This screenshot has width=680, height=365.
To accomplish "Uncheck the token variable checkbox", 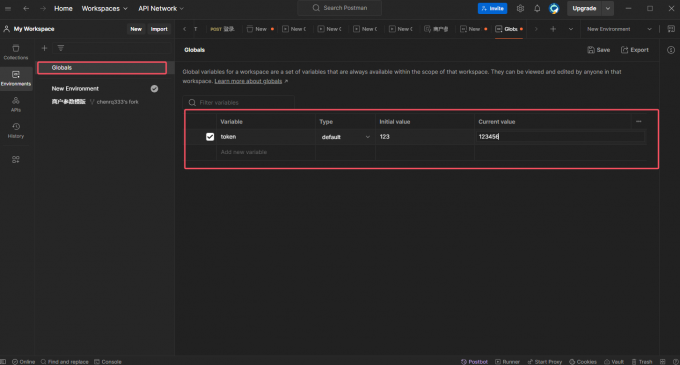I will (x=210, y=137).
